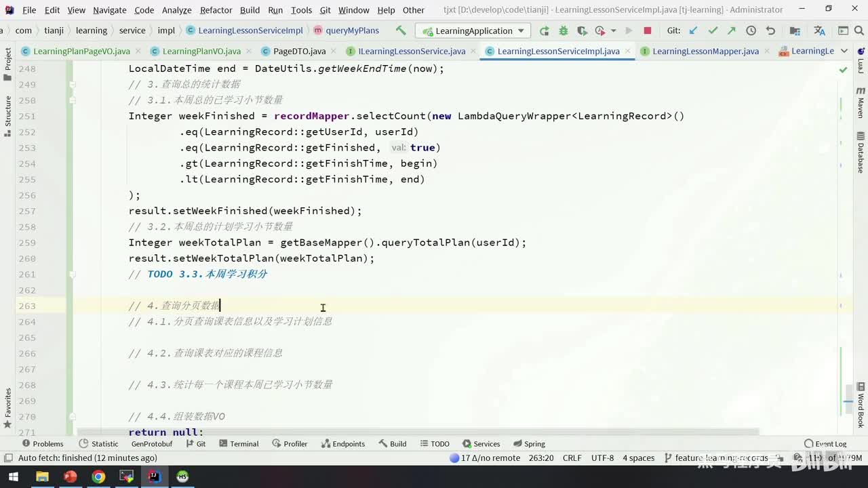This screenshot has width=868, height=488.
Task: Open the Event Log
Action: (x=825, y=444)
